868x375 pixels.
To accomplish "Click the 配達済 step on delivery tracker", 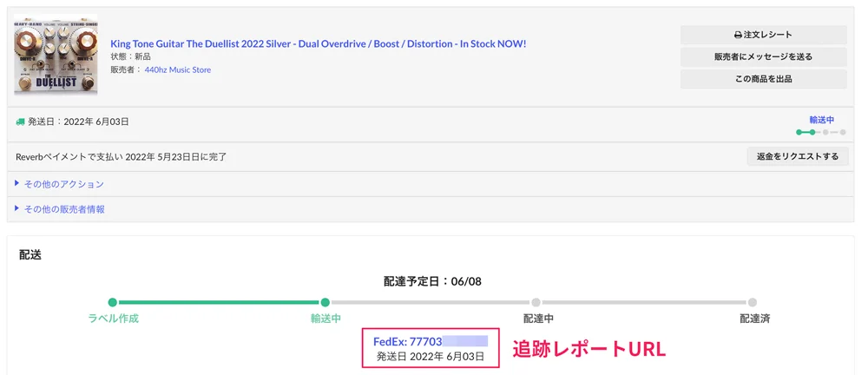I will click(x=755, y=319).
